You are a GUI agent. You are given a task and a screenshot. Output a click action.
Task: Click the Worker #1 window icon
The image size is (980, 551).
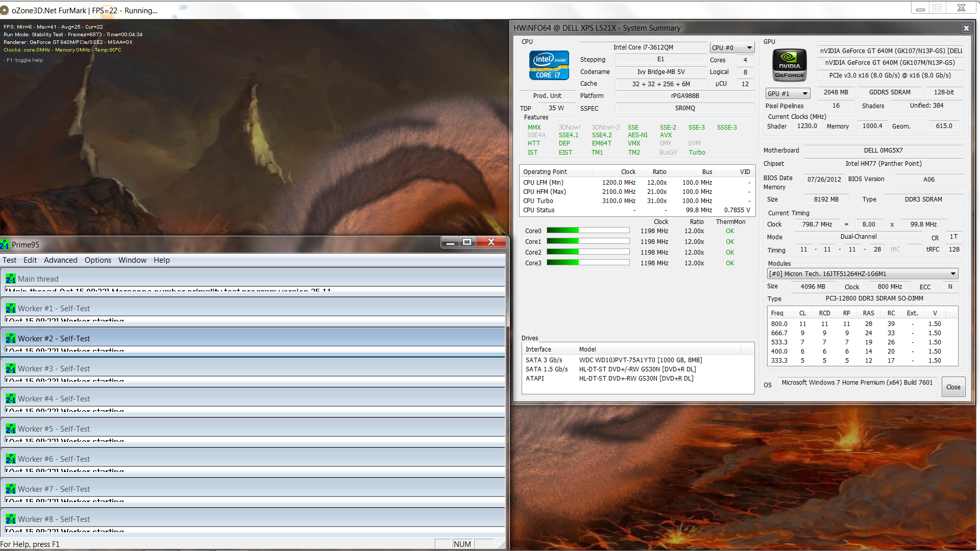pos(11,308)
